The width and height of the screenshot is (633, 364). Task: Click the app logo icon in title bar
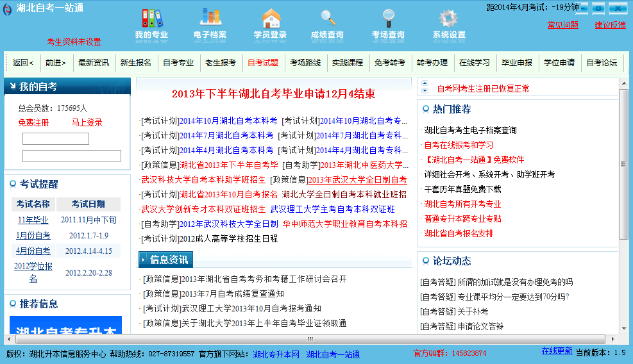pyautogui.click(x=7, y=9)
